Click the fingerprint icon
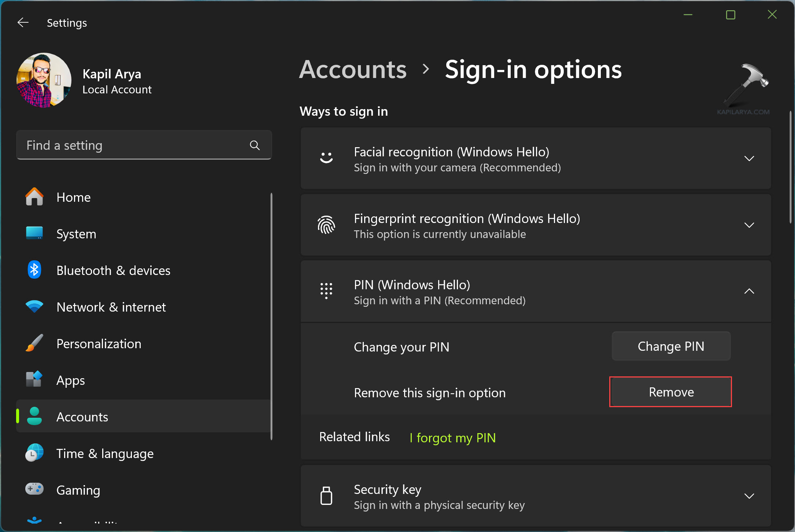Viewport: 795px width, 532px height. pyautogui.click(x=326, y=225)
